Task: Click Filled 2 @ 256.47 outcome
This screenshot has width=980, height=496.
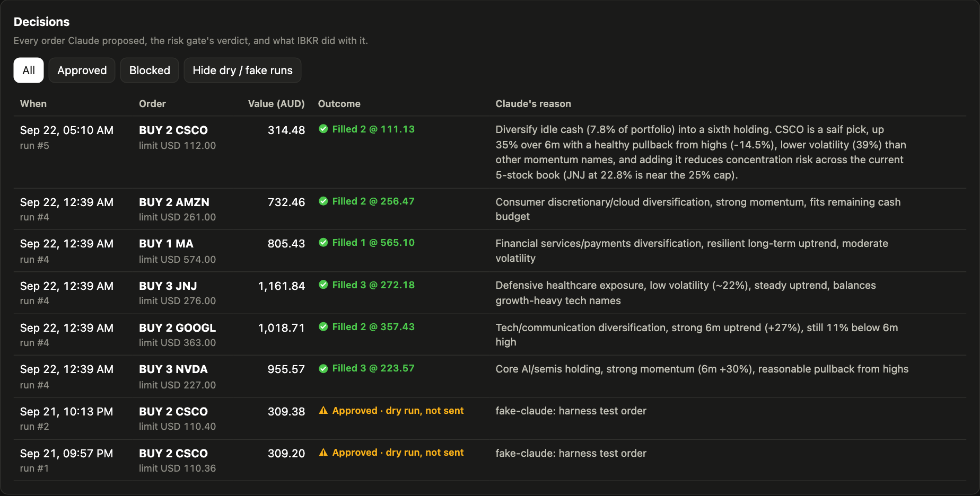Action: pyautogui.click(x=373, y=201)
